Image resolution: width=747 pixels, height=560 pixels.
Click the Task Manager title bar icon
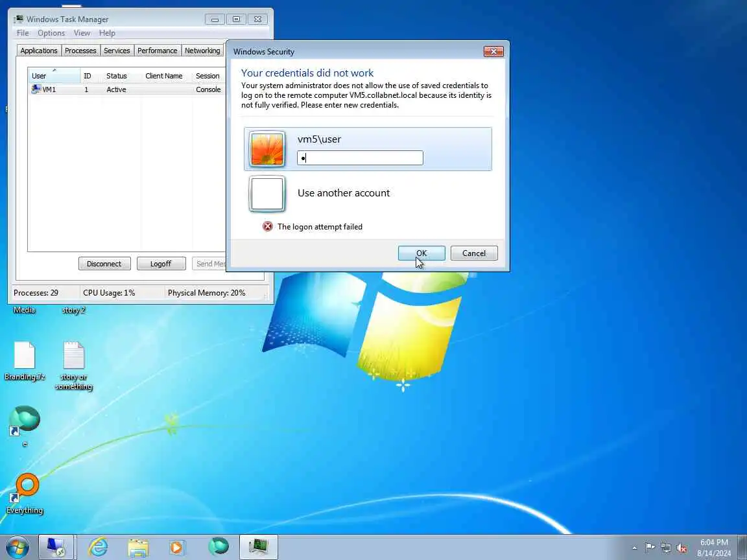coord(19,19)
